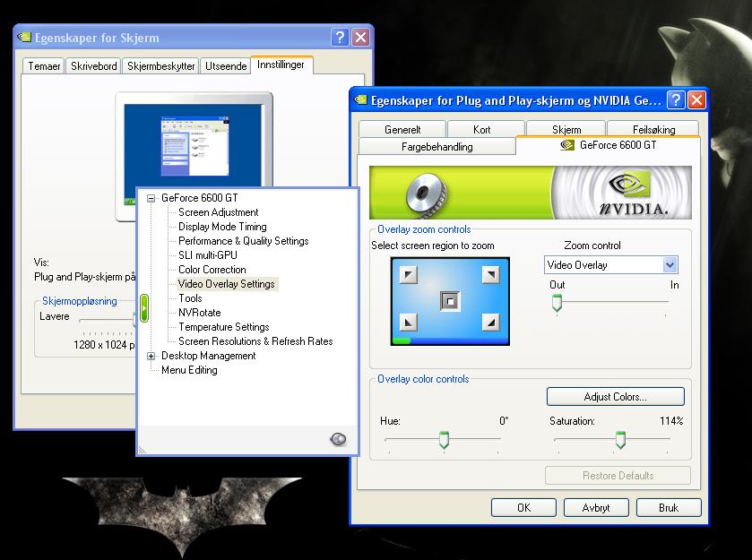Image resolution: width=752 pixels, height=560 pixels.
Task: Open Tools in the tree menu
Action: pos(190,298)
